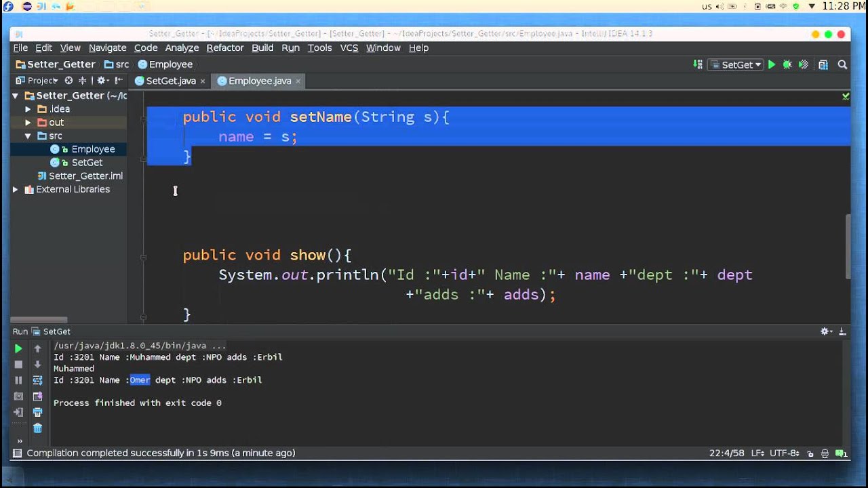Click the Make Project build icon
Viewport: 868px width, 488px height.
(698, 64)
